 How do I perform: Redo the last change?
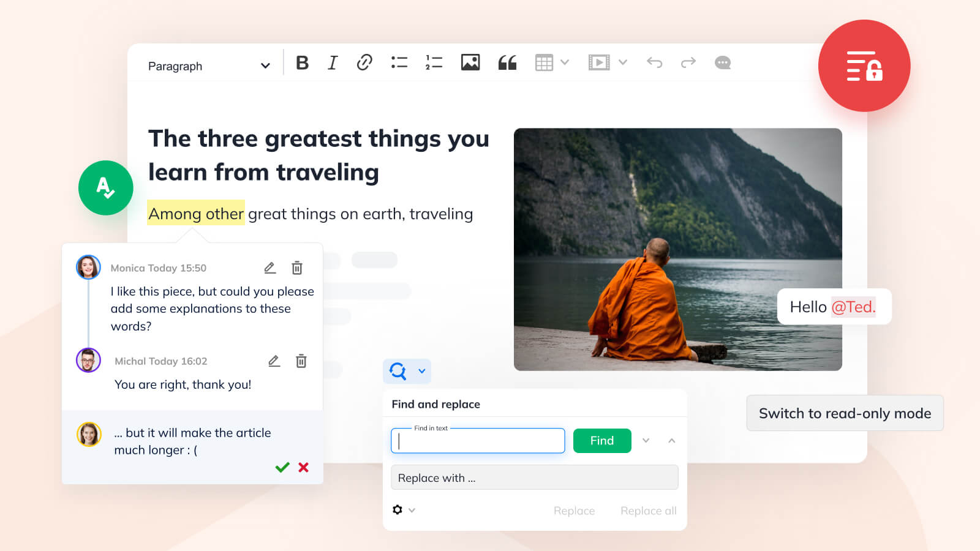688,62
